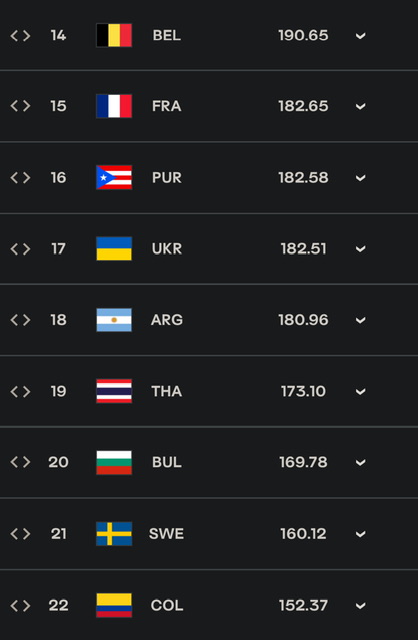Image resolution: width=418 pixels, height=640 pixels.
Task: Open the SWE team link
Action: [166, 533]
